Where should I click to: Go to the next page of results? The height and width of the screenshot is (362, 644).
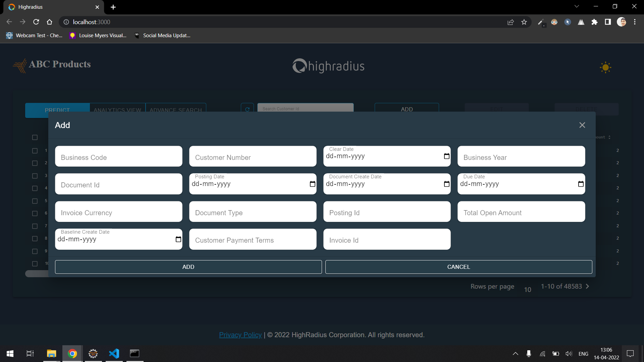pyautogui.click(x=587, y=286)
